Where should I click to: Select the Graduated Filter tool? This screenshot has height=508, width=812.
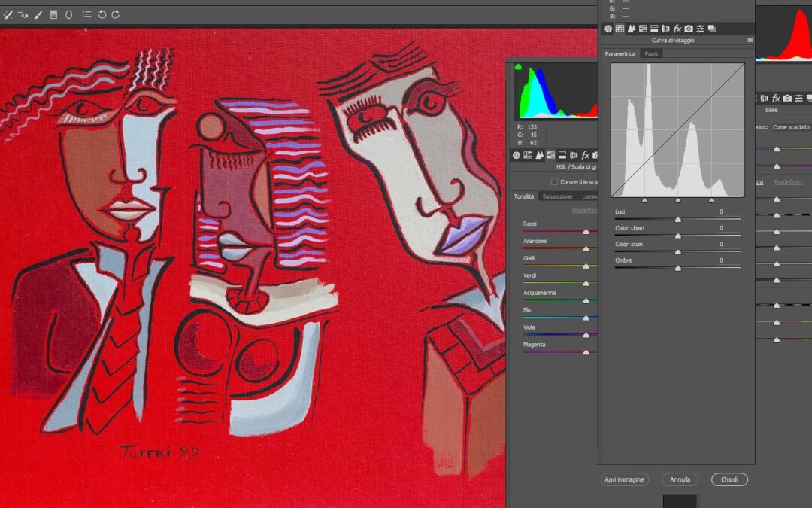coord(53,14)
